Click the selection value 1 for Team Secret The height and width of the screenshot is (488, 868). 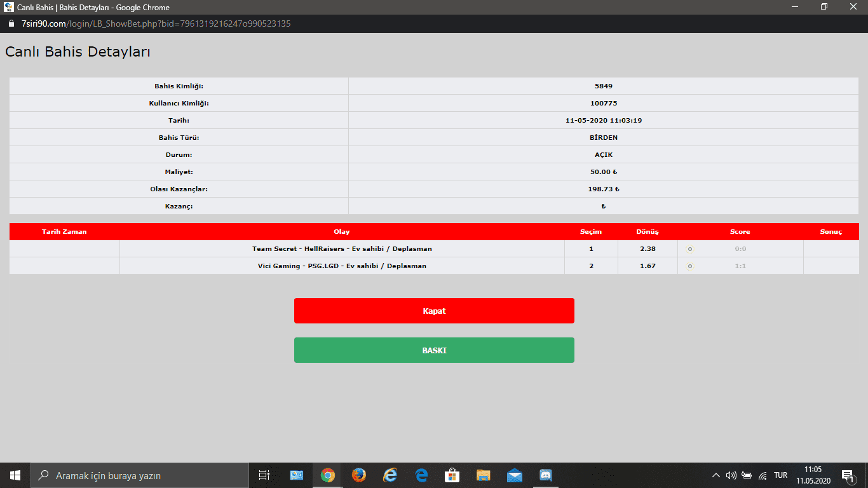point(591,249)
